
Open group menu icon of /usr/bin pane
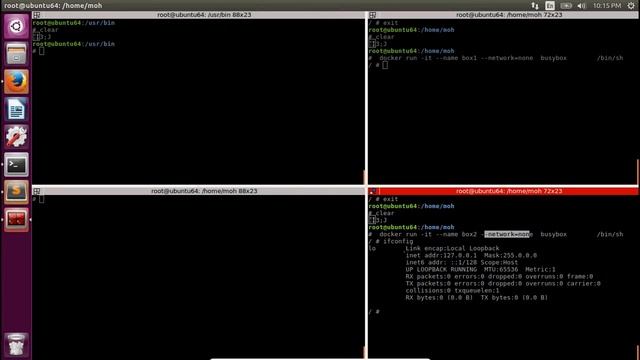37,15
